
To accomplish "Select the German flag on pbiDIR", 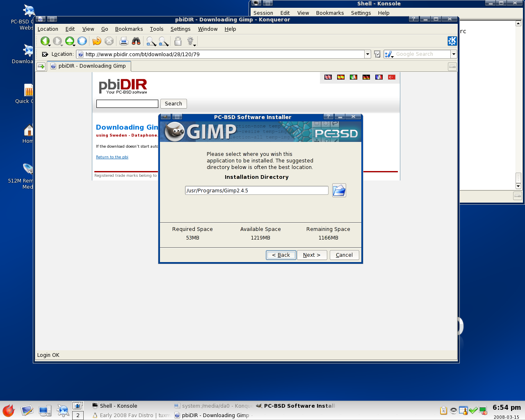I will click(366, 77).
